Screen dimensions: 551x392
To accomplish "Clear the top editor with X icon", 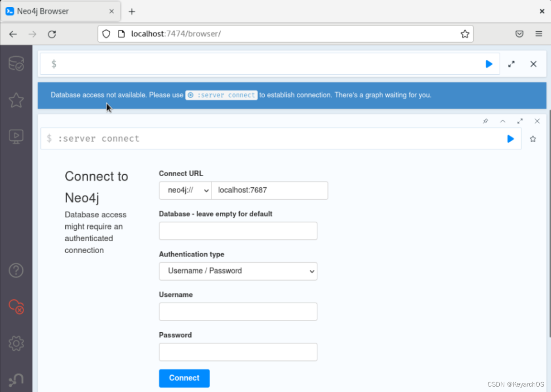I will click(533, 64).
